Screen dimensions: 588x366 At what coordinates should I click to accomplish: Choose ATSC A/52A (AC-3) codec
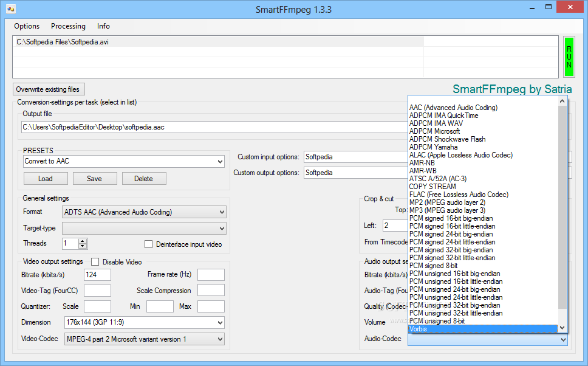[483, 179]
